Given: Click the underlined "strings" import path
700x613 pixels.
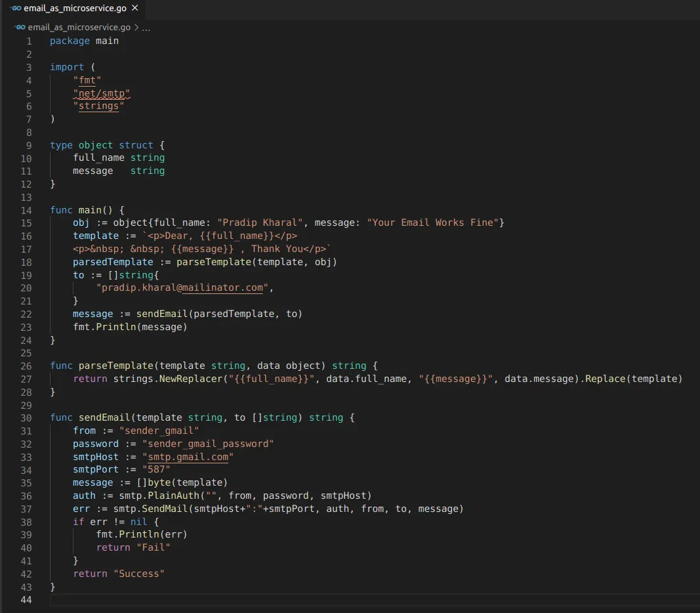Looking at the screenshot, I should (x=98, y=106).
